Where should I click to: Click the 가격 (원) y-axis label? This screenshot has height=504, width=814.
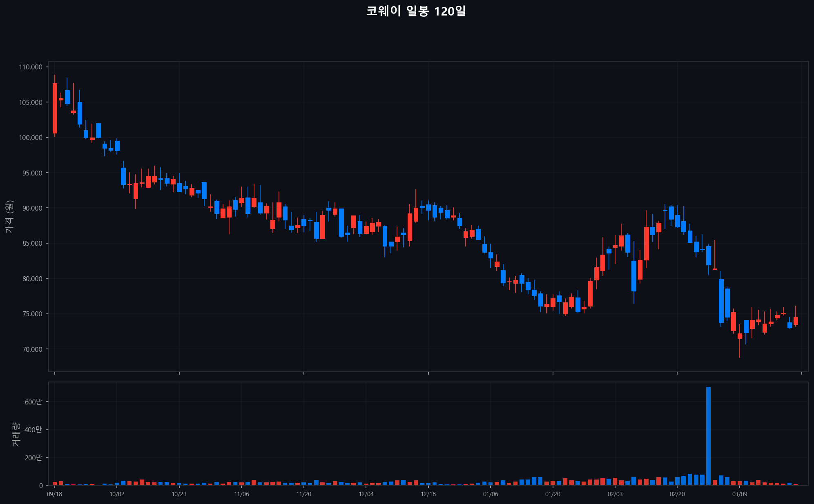[9, 217]
